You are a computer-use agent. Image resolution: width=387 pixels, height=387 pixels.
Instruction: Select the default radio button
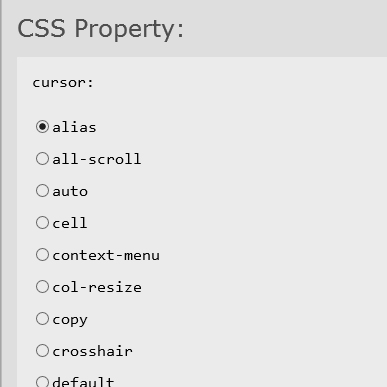click(x=42, y=382)
